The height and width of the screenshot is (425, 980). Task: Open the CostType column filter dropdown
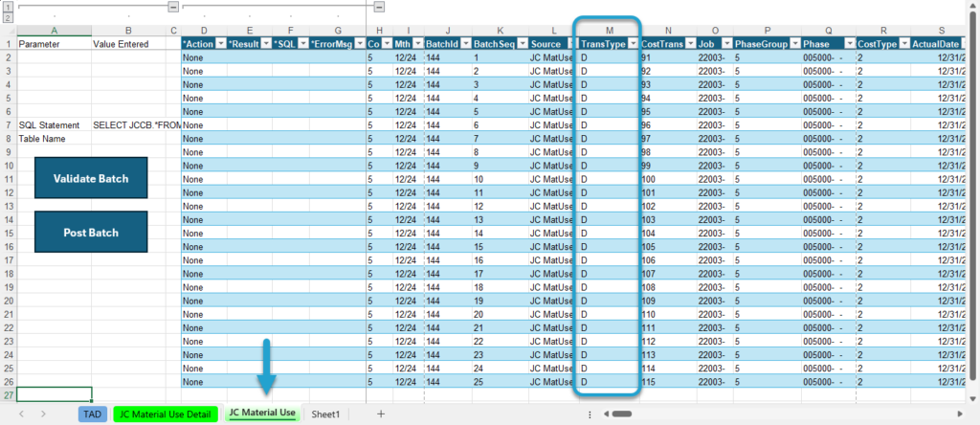pyautogui.click(x=903, y=44)
